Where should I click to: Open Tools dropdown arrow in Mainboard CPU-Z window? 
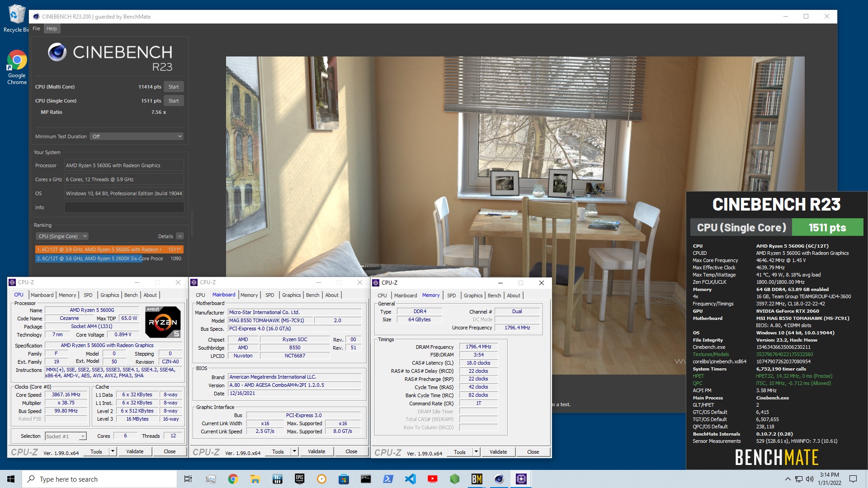click(294, 451)
